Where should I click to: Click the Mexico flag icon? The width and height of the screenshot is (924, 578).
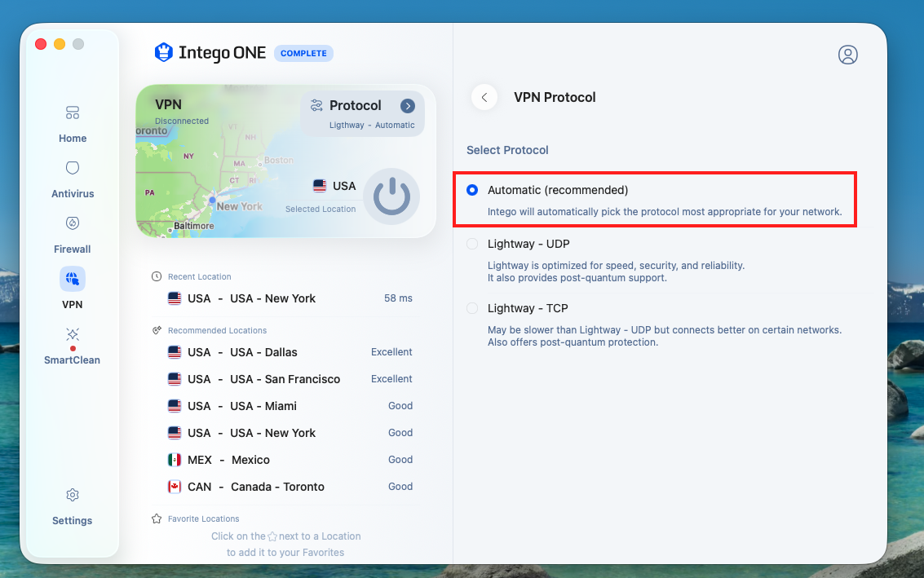(175, 460)
